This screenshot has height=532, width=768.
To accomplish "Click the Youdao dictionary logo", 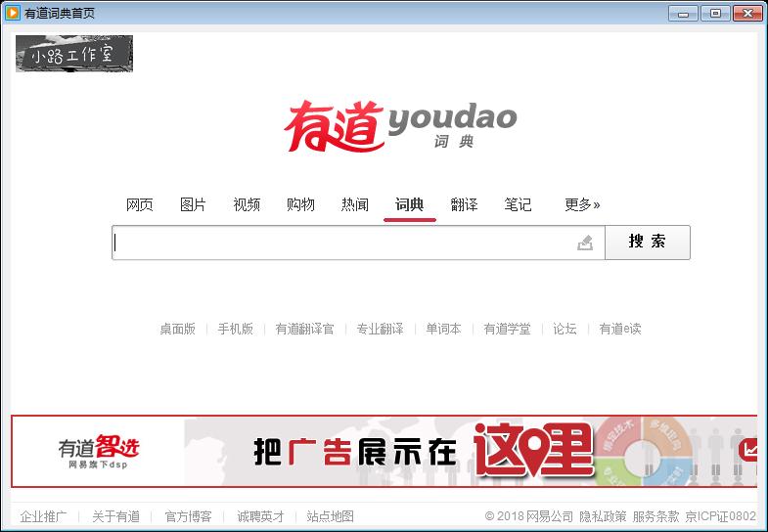I will [401, 126].
